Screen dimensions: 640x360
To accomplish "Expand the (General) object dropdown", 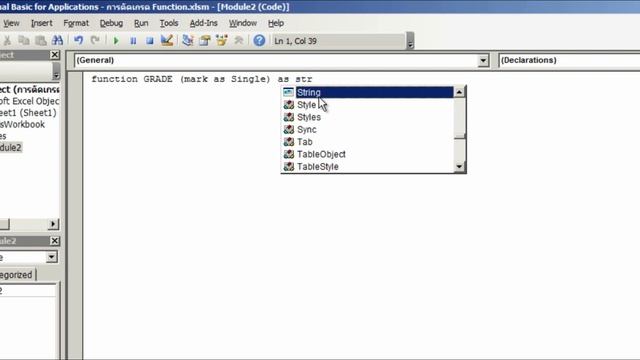I will pos(483,60).
